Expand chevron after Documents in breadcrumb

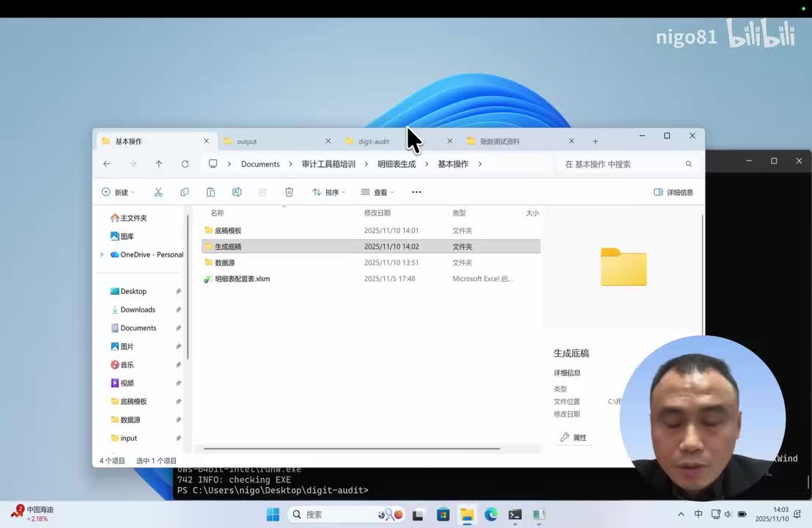[290, 164]
